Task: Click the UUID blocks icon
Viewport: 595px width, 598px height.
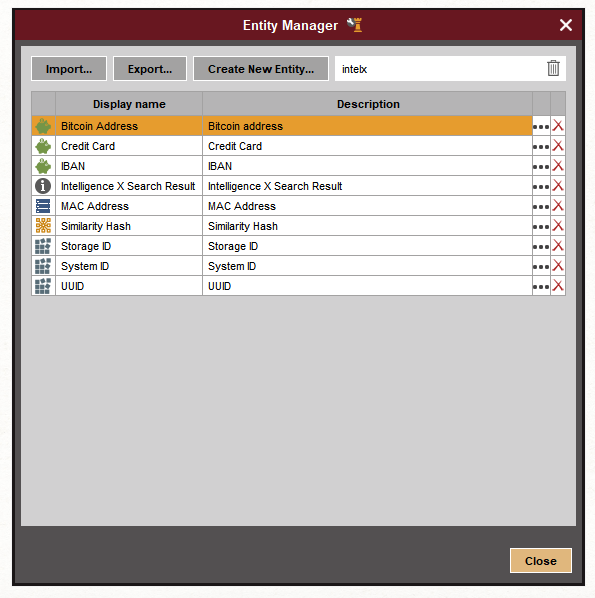Action: tap(43, 286)
